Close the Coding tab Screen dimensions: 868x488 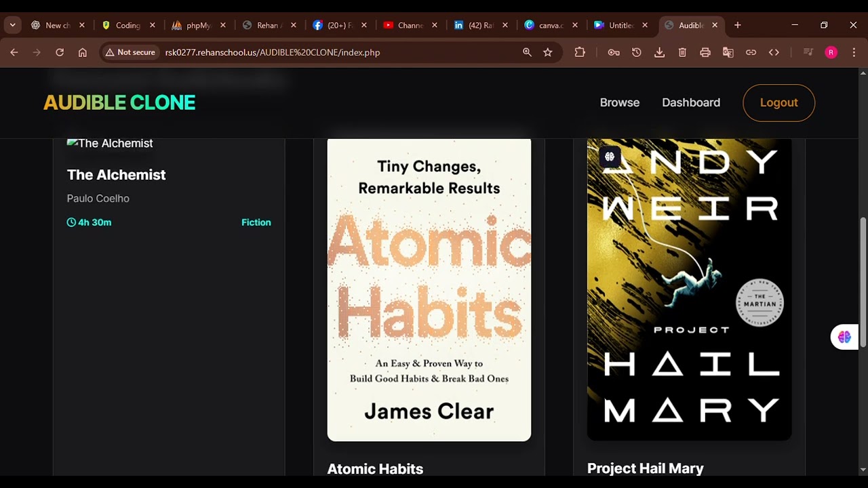153,25
